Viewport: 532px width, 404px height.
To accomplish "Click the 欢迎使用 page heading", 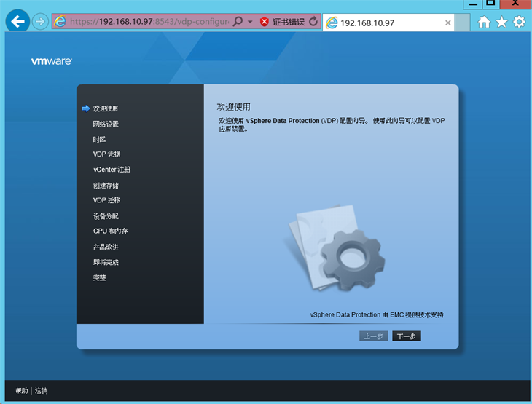I will tap(233, 107).
